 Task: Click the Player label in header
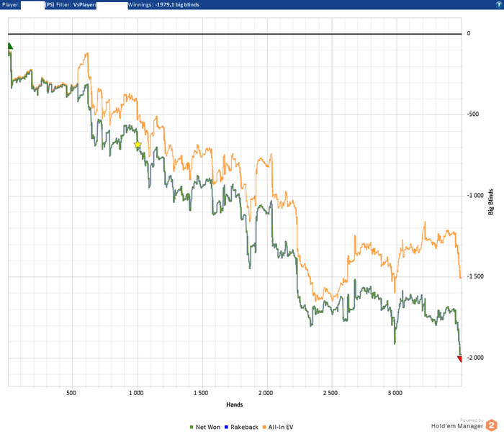pyautogui.click(x=11, y=4)
